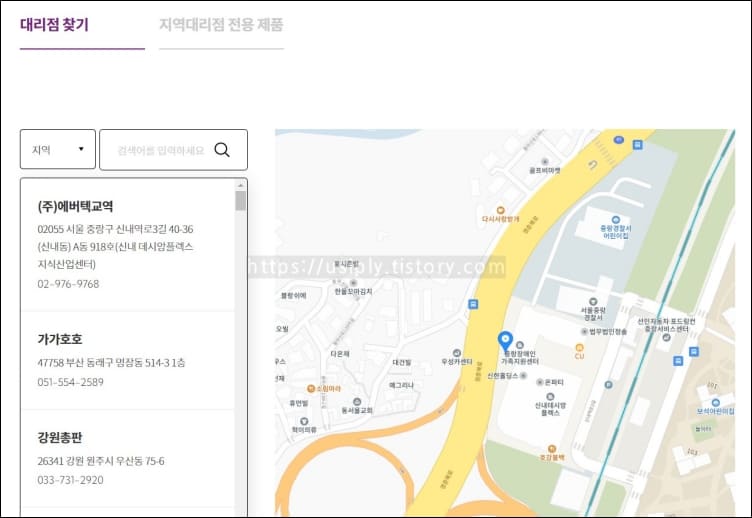Click address 26341 강원 원주시 우산동 75-6
This screenshot has height=518, width=752.
click(101, 461)
